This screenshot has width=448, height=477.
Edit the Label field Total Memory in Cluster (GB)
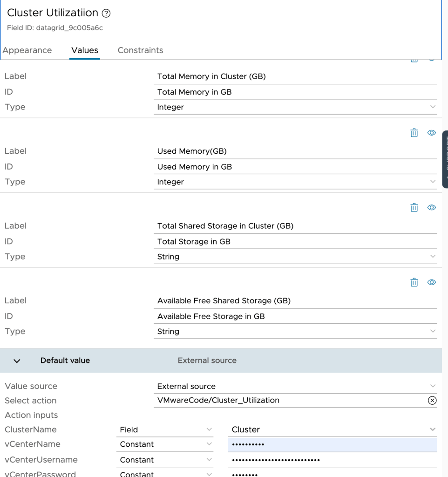295,76
